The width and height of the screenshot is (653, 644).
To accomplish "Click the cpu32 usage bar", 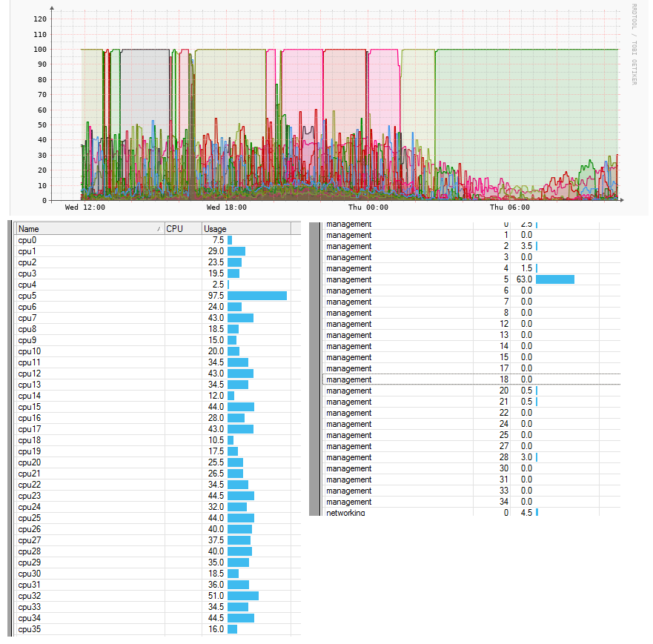I will point(243,596).
